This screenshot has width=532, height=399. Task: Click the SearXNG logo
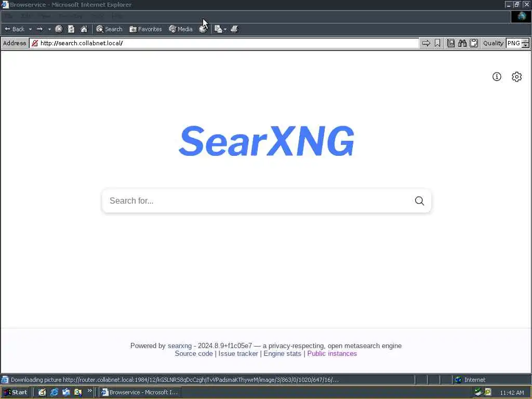267,141
